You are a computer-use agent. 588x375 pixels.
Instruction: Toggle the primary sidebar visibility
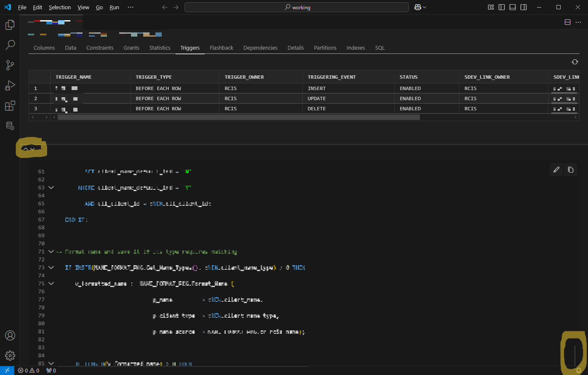click(x=501, y=7)
